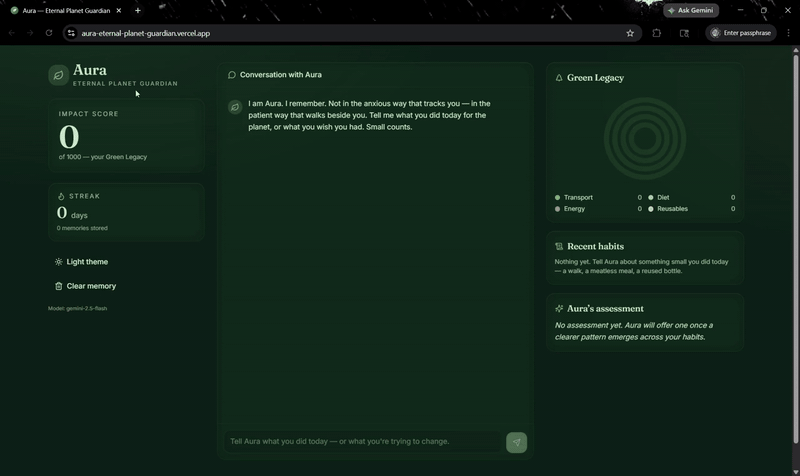
Task: Click the 'ETERNAL PLANET GUARDIAN' subtitle
Action: (126, 84)
